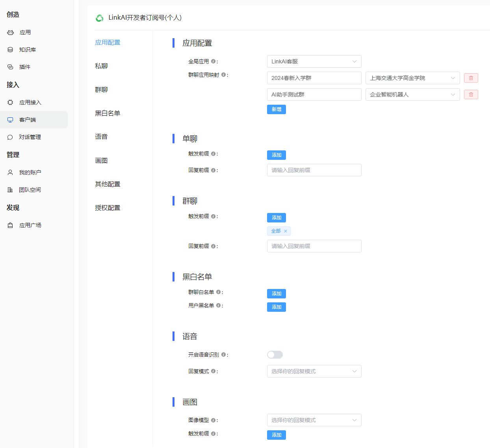Delete the AI助手测试群 mapping row
This screenshot has width=490, height=448.
tap(471, 94)
